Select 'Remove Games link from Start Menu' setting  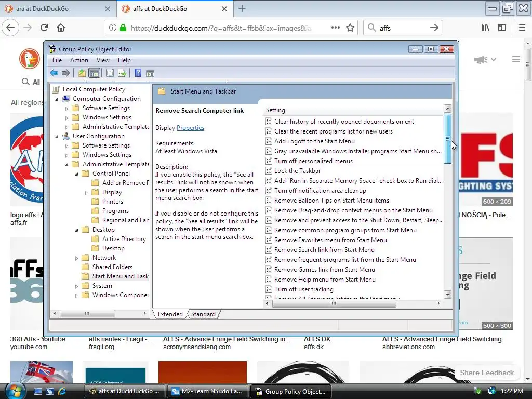(320, 270)
